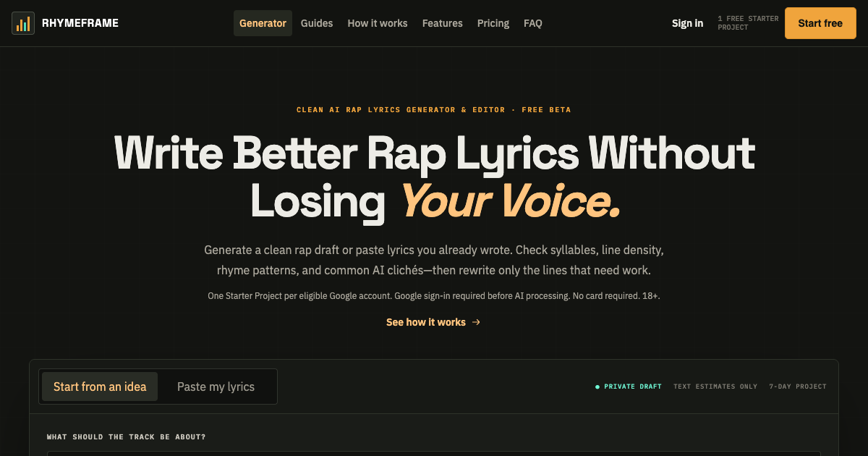This screenshot has height=456, width=868.
Task: Open the Guides nav item
Action: pos(317,23)
